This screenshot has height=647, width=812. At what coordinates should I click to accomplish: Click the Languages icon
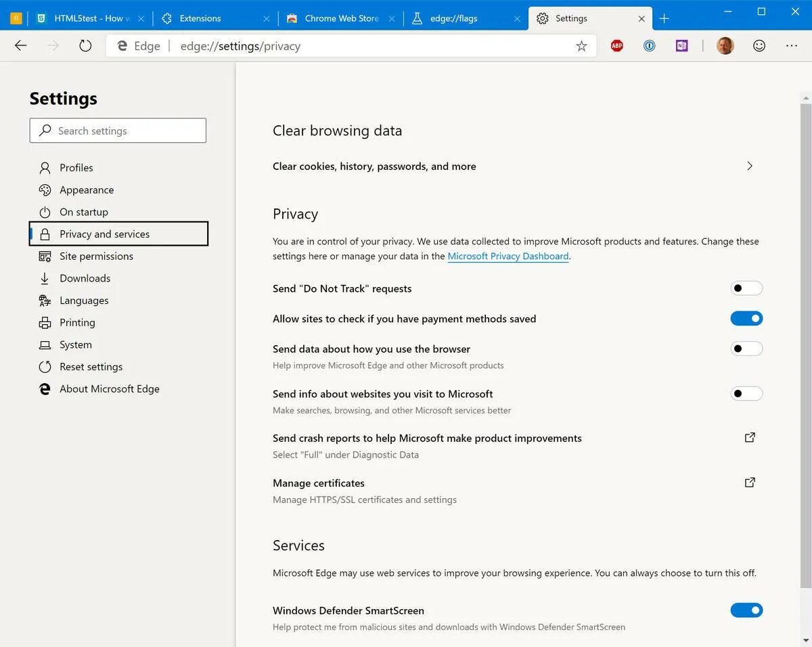tap(45, 300)
